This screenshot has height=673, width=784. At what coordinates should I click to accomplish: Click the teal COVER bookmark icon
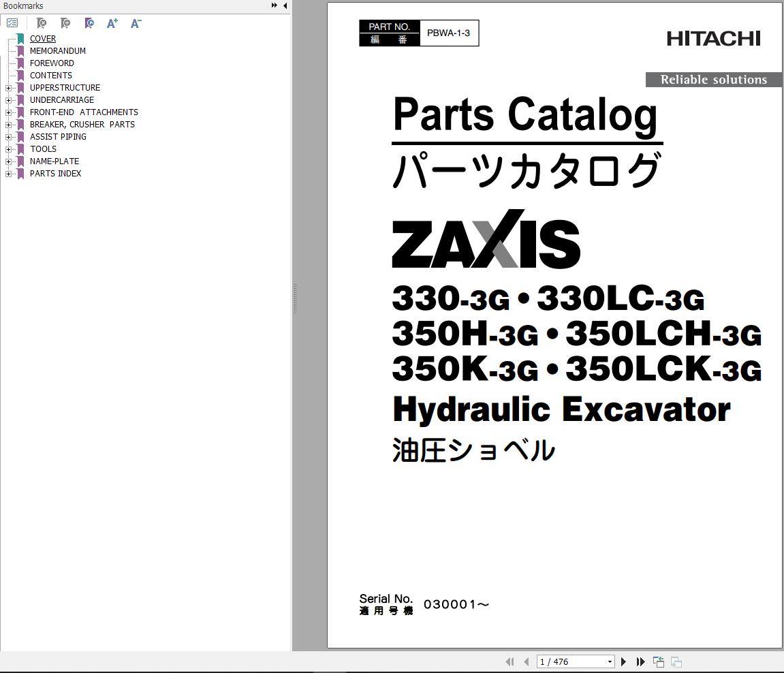click(x=20, y=39)
